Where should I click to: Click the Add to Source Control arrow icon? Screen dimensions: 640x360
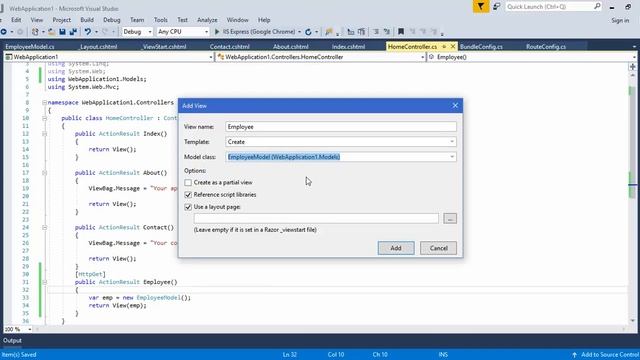[x=574, y=355]
